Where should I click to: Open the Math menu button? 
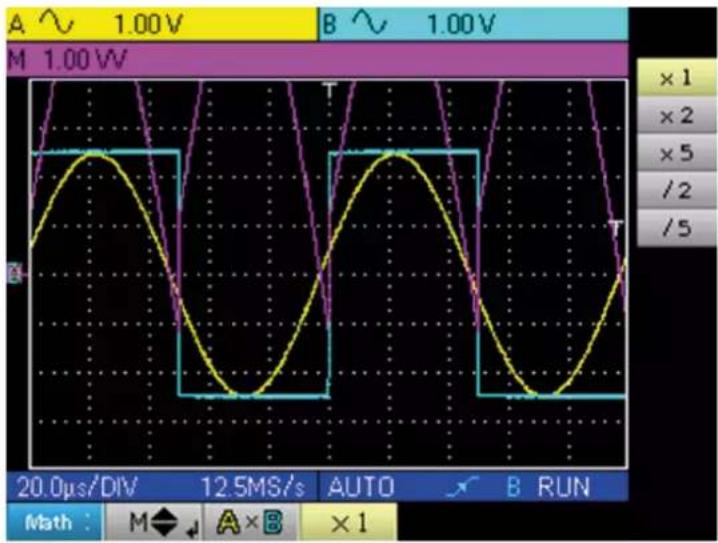click(55, 522)
